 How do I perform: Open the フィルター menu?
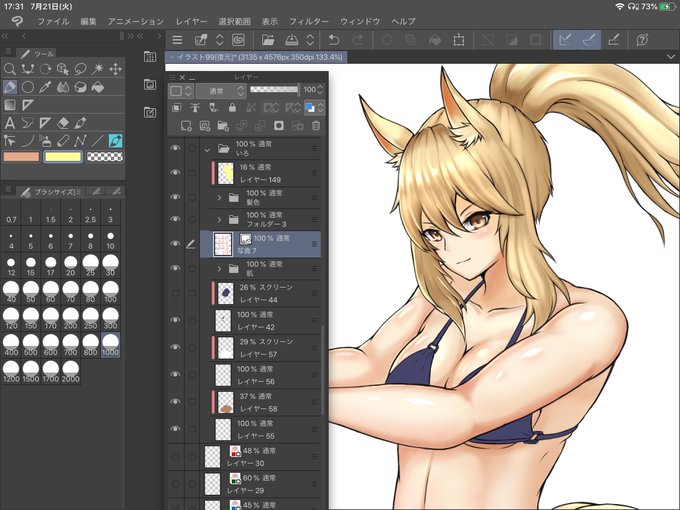click(x=309, y=21)
